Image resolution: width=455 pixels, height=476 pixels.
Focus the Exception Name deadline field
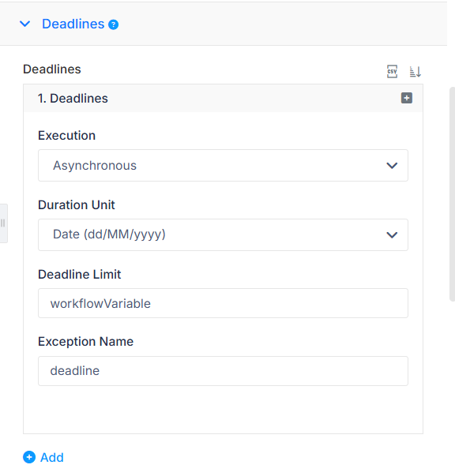(x=223, y=371)
